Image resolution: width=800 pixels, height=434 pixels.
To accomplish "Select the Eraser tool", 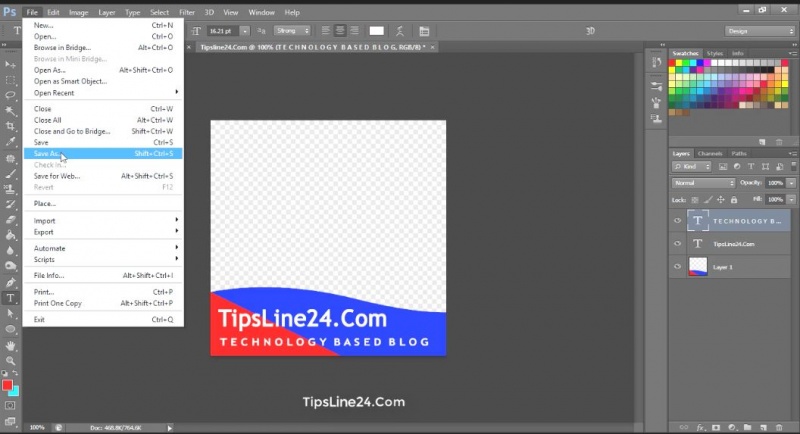I will tap(10, 220).
